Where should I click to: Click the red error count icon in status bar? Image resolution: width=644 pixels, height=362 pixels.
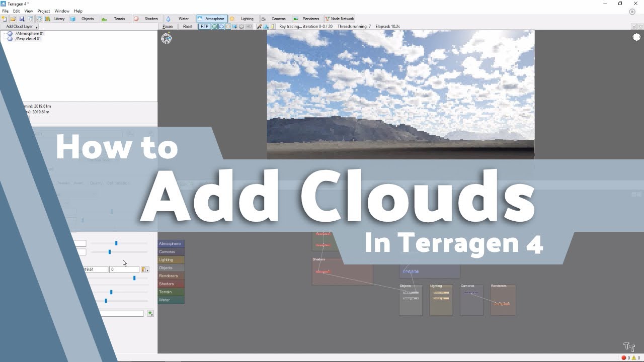click(624, 358)
